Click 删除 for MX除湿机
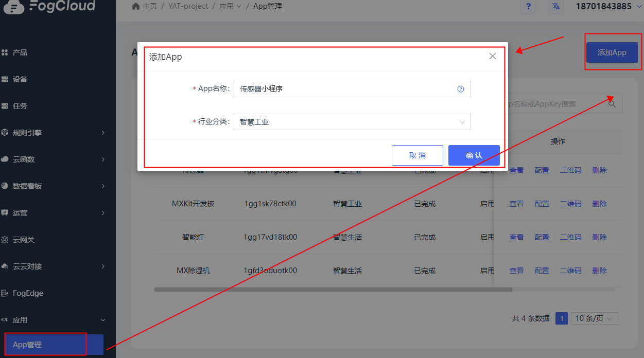Image resolution: width=644 pixels, height=358 pixels. (x=599, y=271)
